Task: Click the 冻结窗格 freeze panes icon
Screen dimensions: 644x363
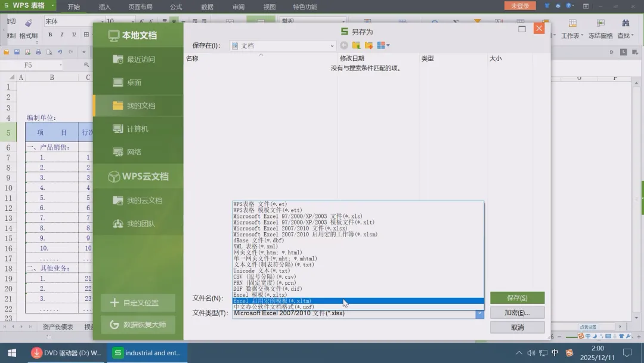Action: (x=600, y=23)
